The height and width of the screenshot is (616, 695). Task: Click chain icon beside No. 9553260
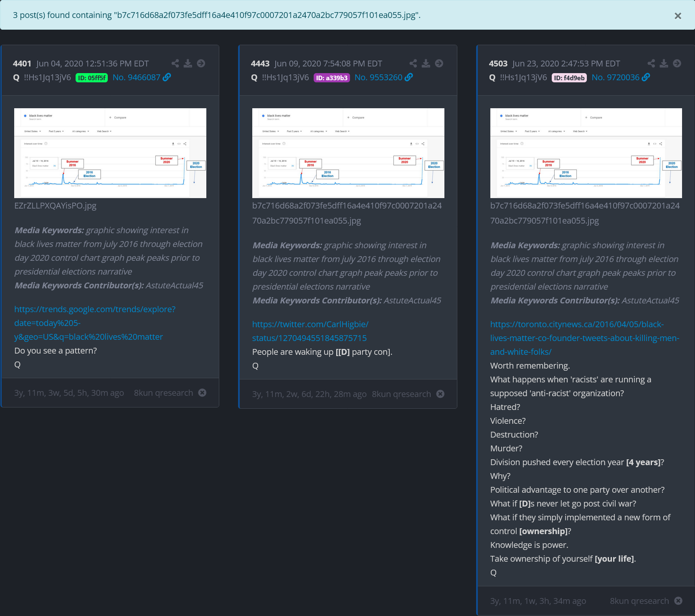[408, 77]
